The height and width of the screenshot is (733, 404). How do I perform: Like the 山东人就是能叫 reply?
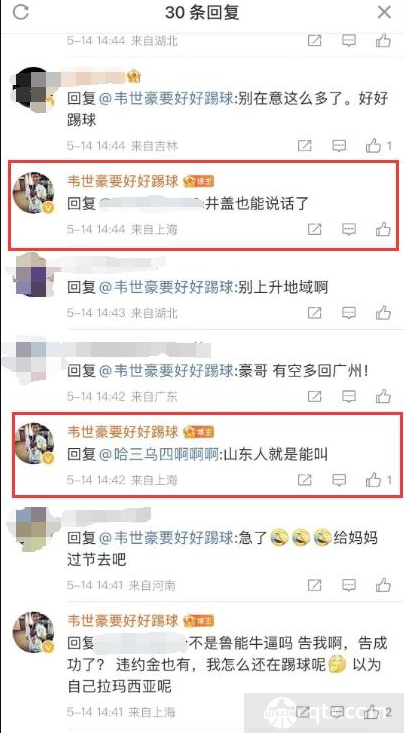[374, 480]
